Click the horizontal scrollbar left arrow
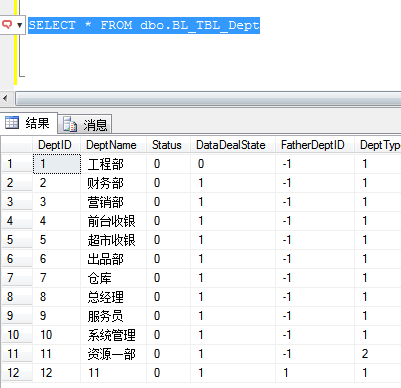Image resolution: width=401 pixels, height=388 pixels. 5,99
